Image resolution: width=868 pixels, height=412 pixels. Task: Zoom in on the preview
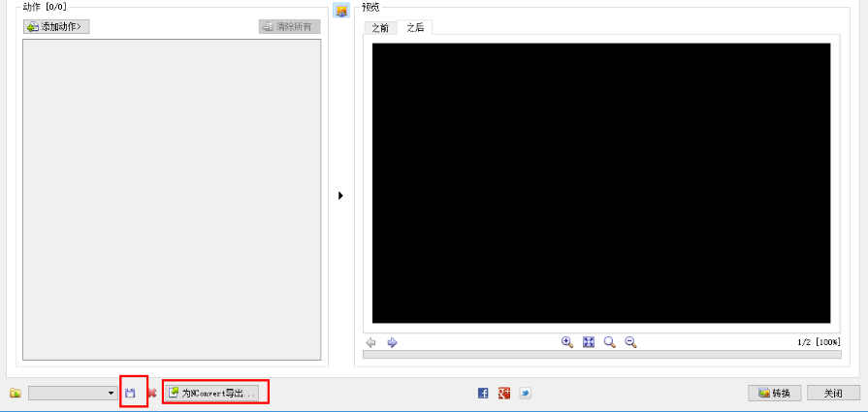[x=567, y=342]
